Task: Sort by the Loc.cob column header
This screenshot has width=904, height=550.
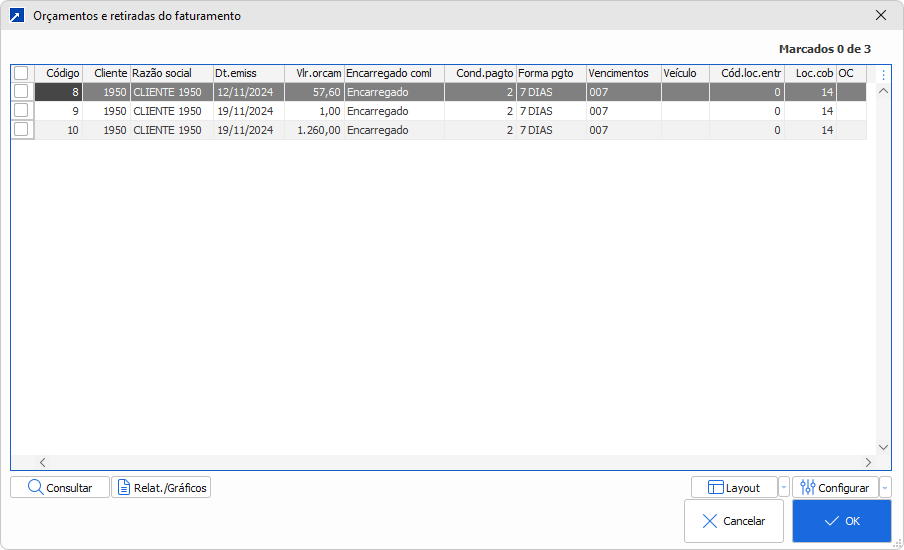Action: (x=811, y=73)
